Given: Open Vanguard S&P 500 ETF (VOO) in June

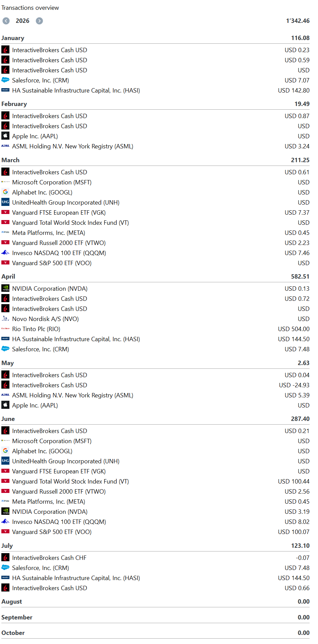Looking at the screenshot, I should [x=155, y=532].
